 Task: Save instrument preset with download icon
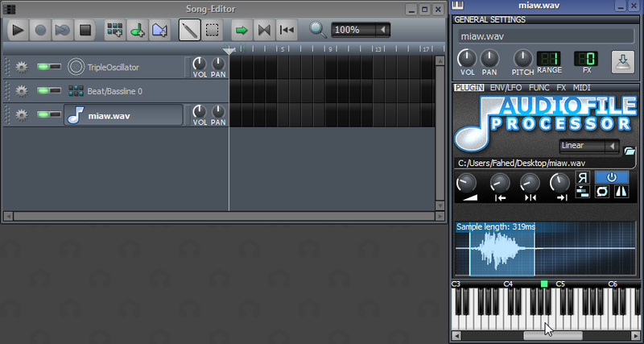[x=622, y=63]
